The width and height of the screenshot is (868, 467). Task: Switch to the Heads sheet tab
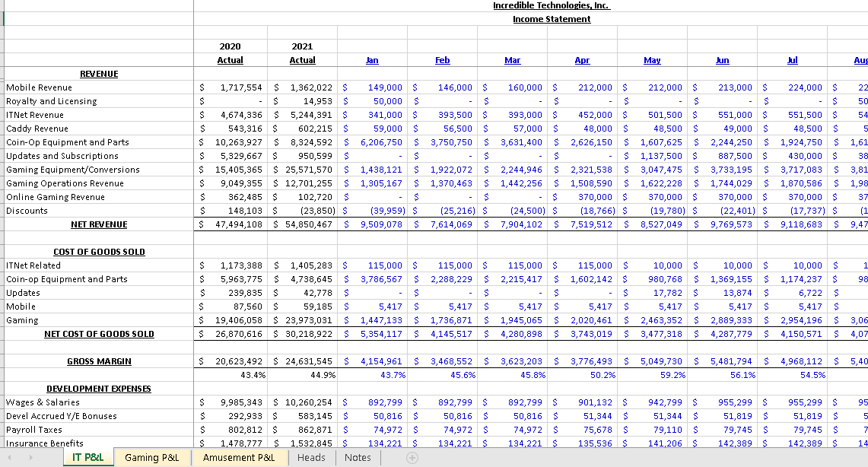(311, 458)
